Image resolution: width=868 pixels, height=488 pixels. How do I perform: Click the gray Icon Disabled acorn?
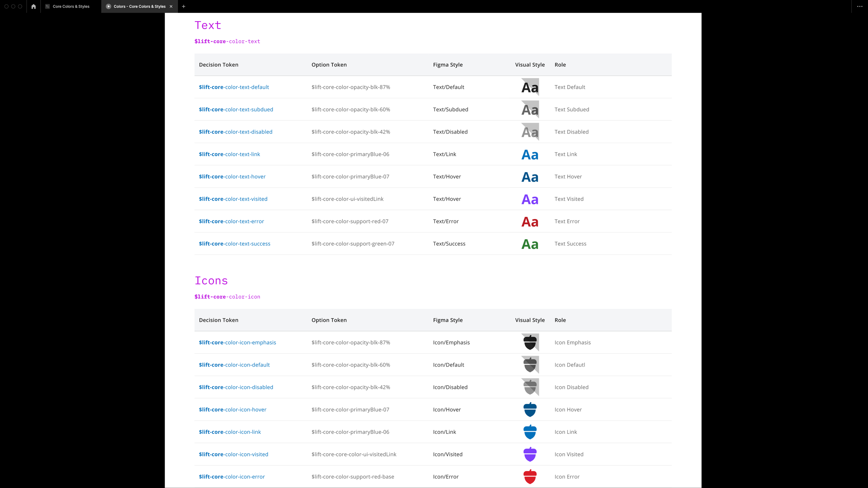(530, 387)
